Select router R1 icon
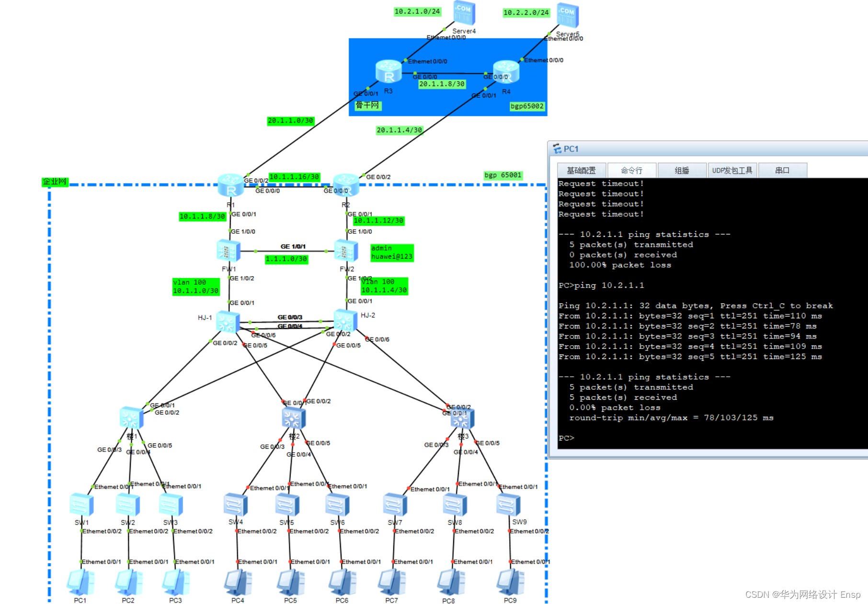Image resolution: width=868 pixels, height=604 pixels. [x=231, y=186]
